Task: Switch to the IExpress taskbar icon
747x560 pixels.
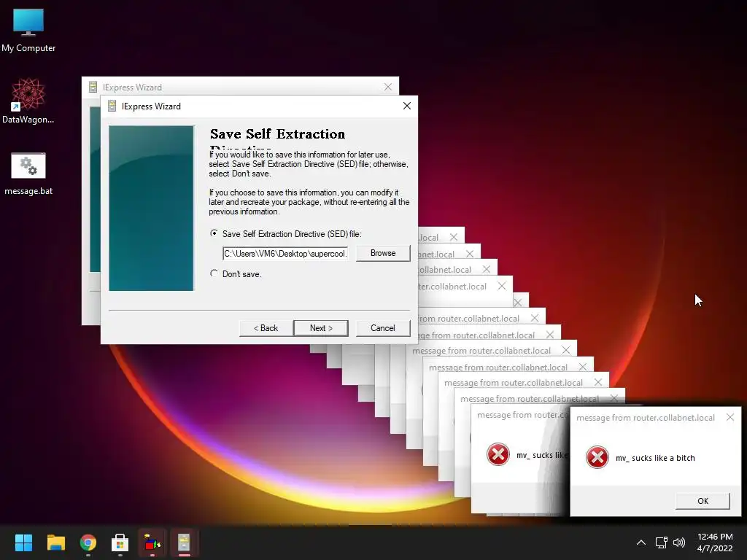Action: point(184,542)
